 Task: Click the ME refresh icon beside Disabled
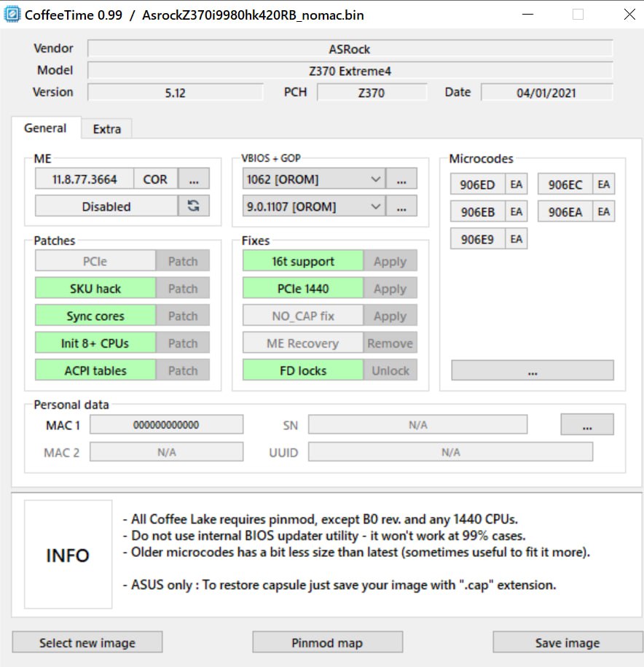[x=193, y=206]
